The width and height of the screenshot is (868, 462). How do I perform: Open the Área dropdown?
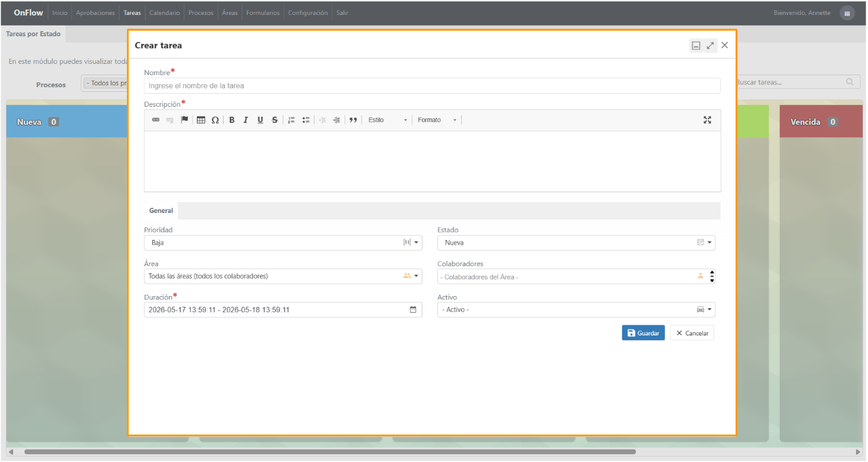coord(283,276)
